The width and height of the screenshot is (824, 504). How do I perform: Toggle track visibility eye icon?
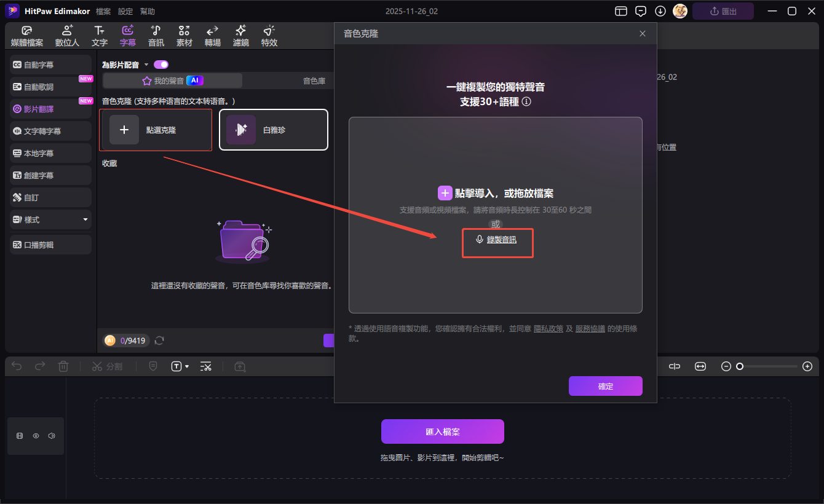click(x=36, y=436)
